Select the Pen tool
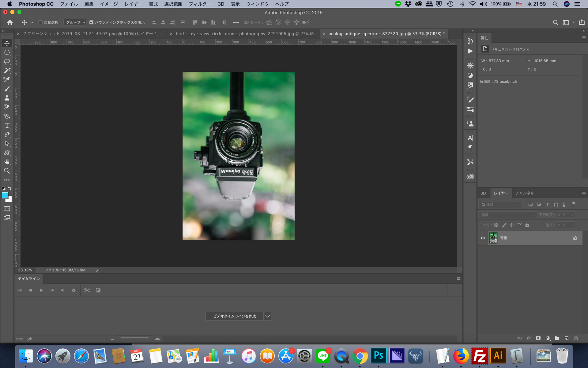Image resolution: width=588 pixels, height=368 pixels. [7, 134]
